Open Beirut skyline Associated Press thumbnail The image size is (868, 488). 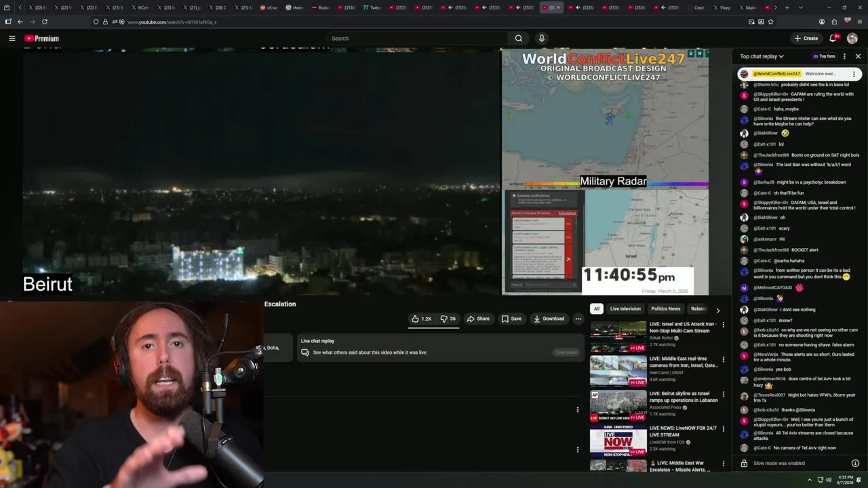click(x=618, y=405)
